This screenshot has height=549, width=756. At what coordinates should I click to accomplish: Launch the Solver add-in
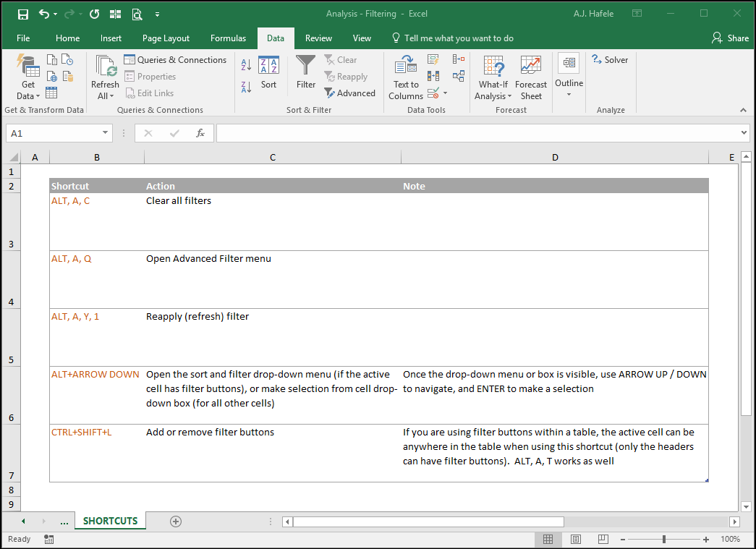[610, 60]
